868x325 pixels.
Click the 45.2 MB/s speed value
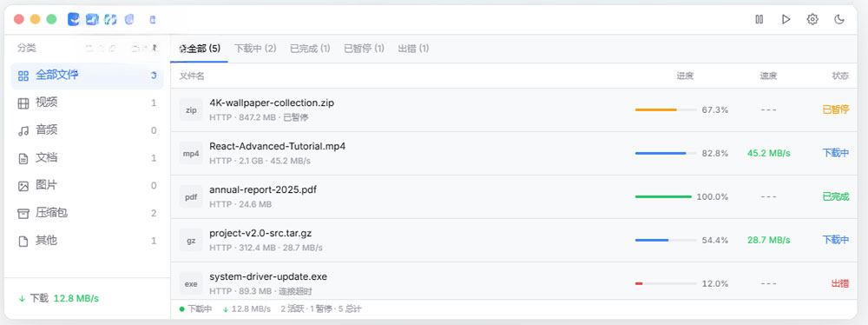pos(768,153)
